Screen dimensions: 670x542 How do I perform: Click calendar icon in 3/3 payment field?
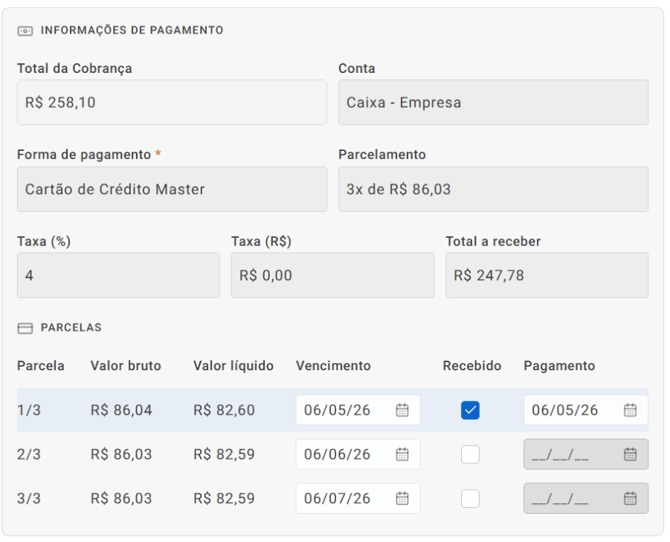pyautogui.click(x=630, y=498)
